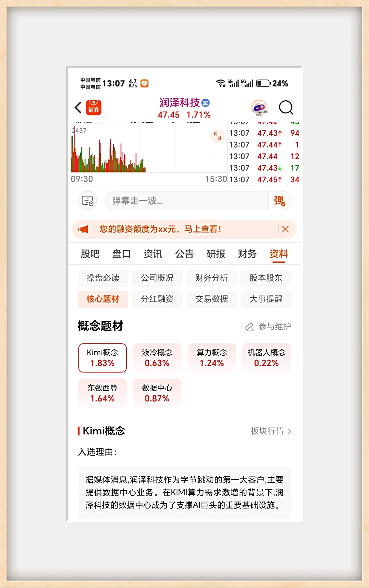369x588 pixels.
Task: Open the 股本股东 section
Action: pyautogui.click(x=266, y=278)
